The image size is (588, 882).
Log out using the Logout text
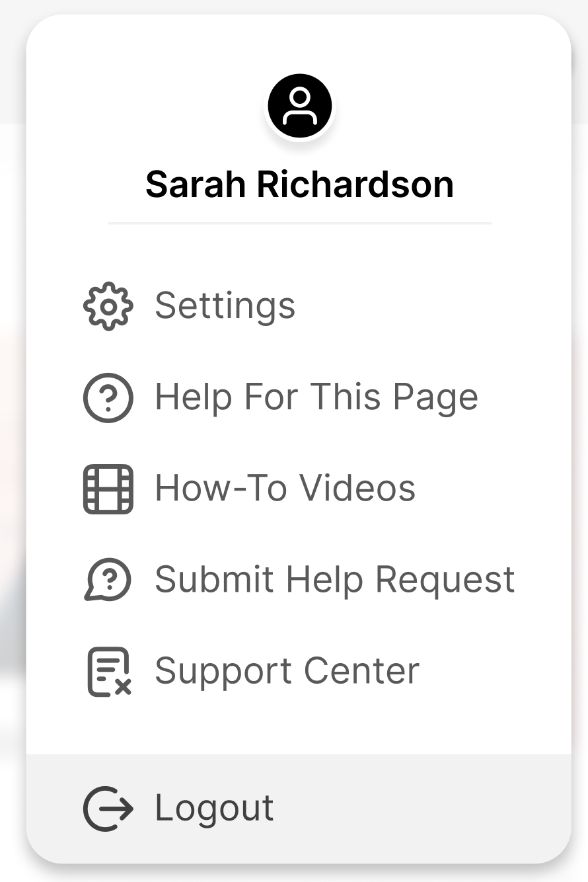pyautogui.click(x=215, y=807)
